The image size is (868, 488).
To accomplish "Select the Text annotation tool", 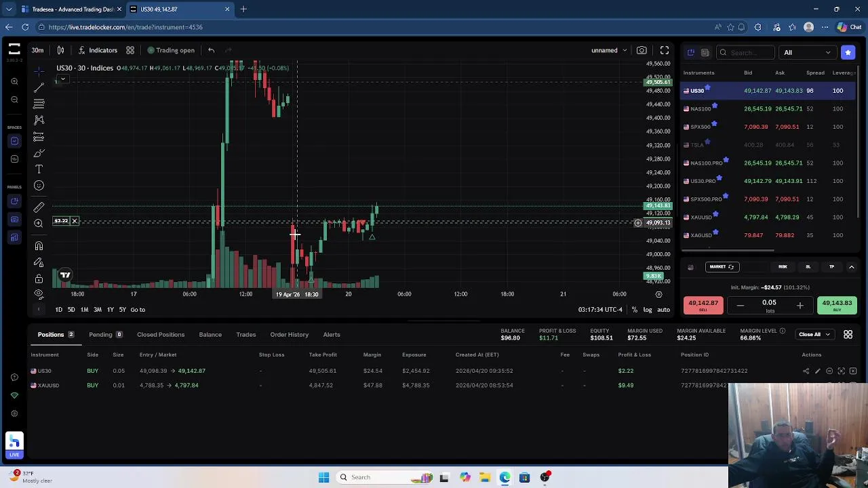I will point(39,169).
